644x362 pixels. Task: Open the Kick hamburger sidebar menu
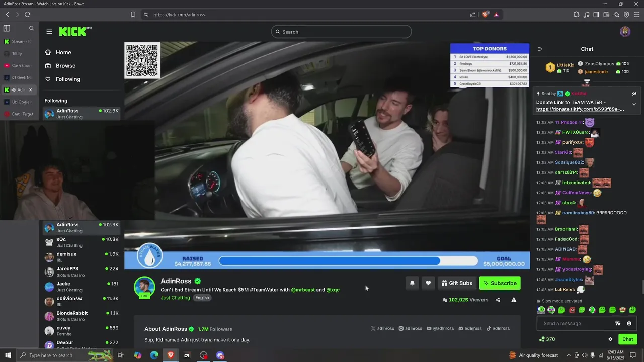pyautogui.click(x=49, y=32)
